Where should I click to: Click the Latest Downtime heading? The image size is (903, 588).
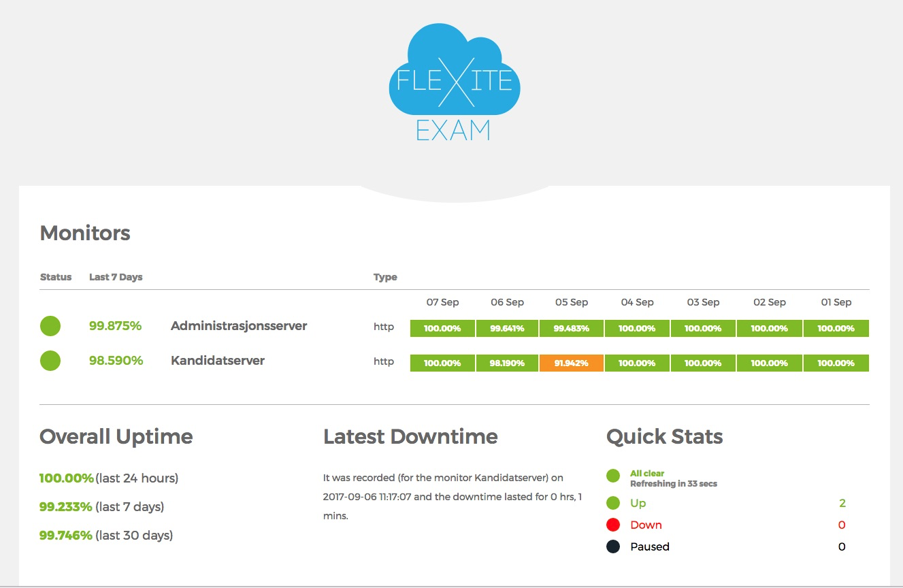point(410,436)
